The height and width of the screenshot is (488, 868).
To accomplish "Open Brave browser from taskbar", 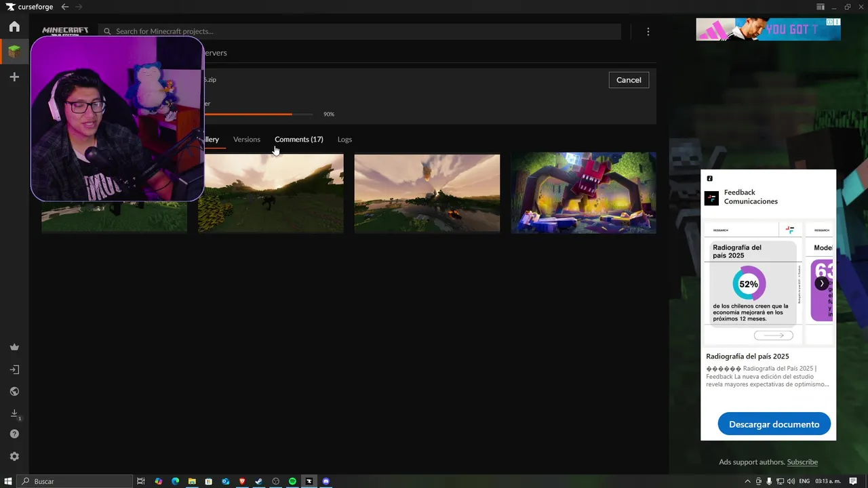I will coord(242,481).
